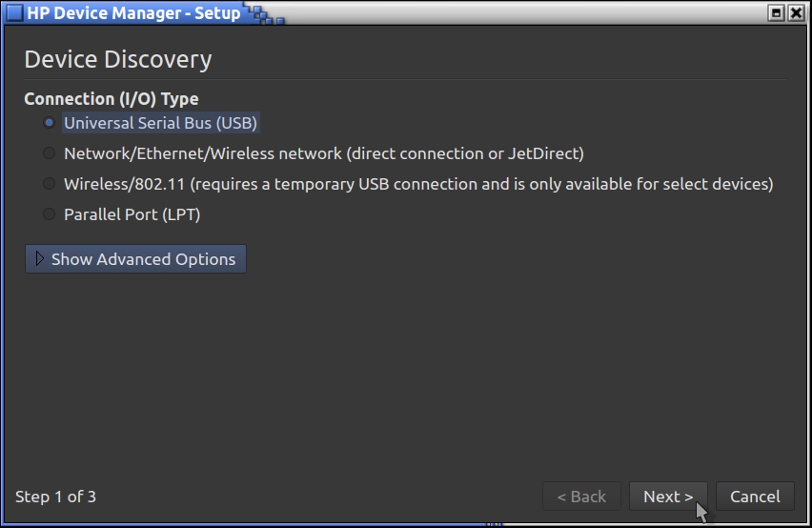812x528 pixels.
Task: Choose the Network/Ethernet/Wireless network radio option
Action: pyautogui.click(x=49, y=153)
